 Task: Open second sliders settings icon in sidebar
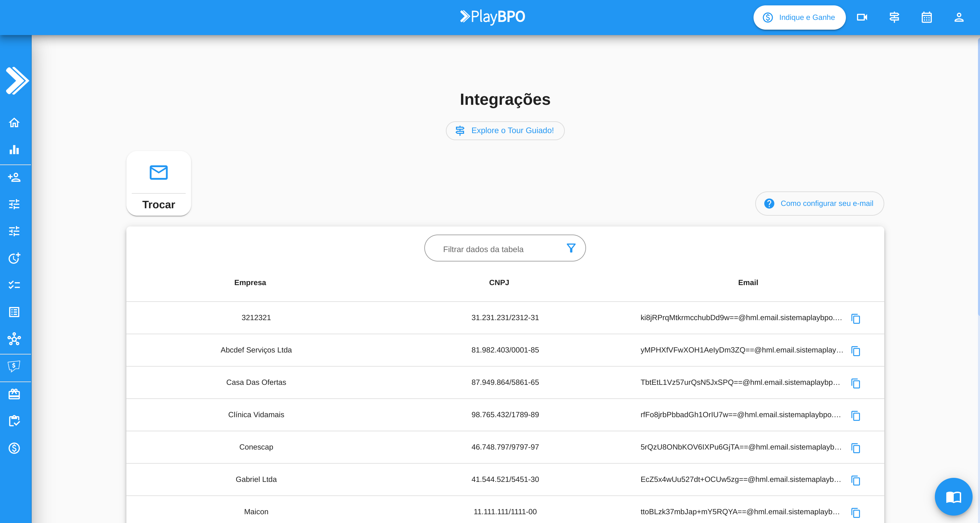[14, 231]
